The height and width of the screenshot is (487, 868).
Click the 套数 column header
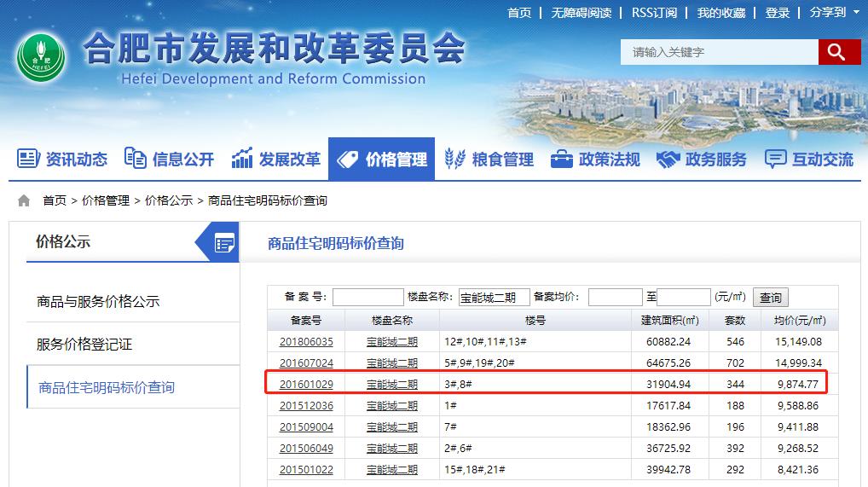[735, 320]
